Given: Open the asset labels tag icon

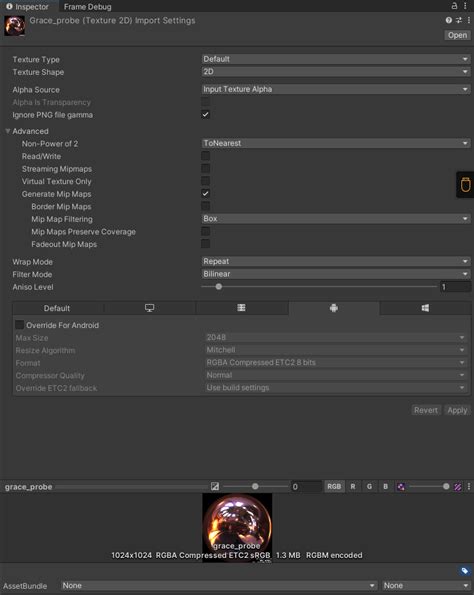Looking at the screenshot, I should click(x=465, y=571).
